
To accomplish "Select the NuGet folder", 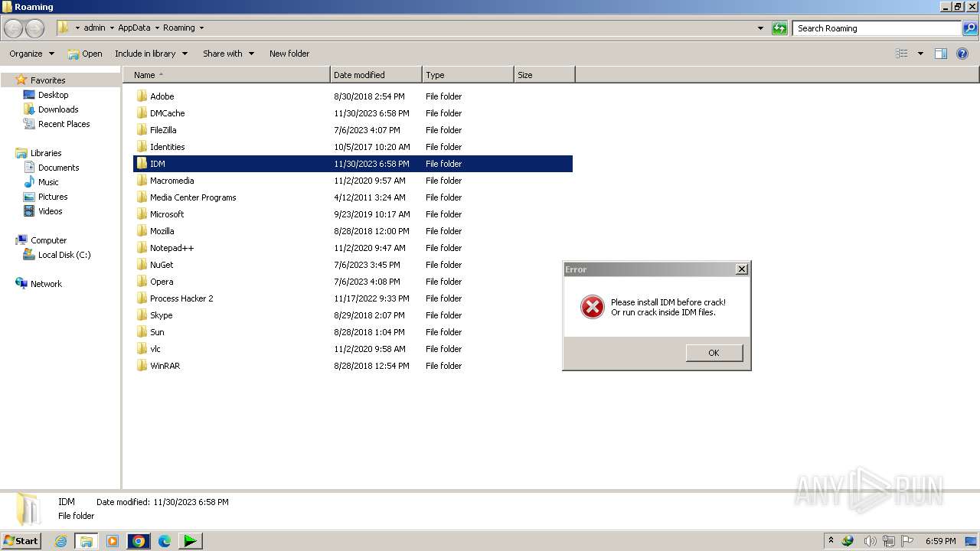I will [352, 265].
